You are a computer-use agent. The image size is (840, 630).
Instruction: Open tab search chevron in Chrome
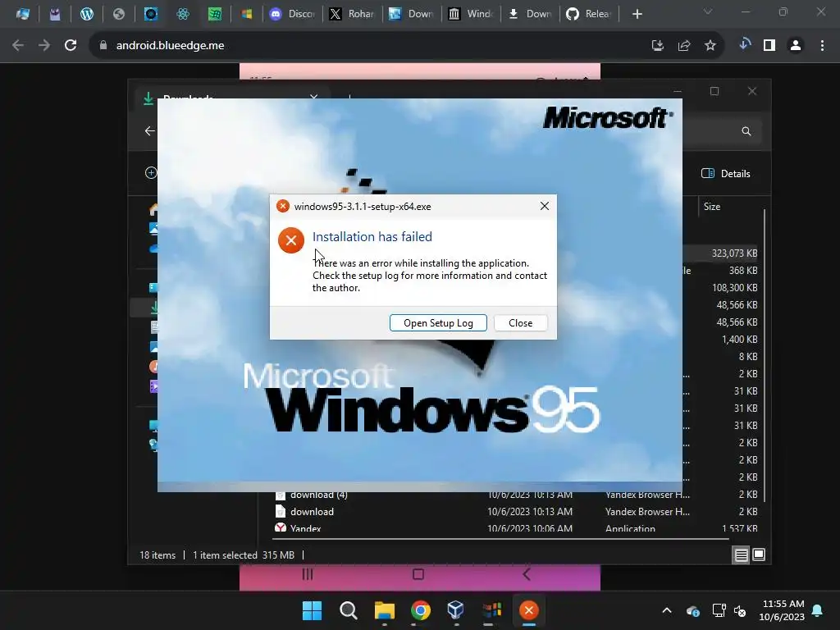click(708, 11)
